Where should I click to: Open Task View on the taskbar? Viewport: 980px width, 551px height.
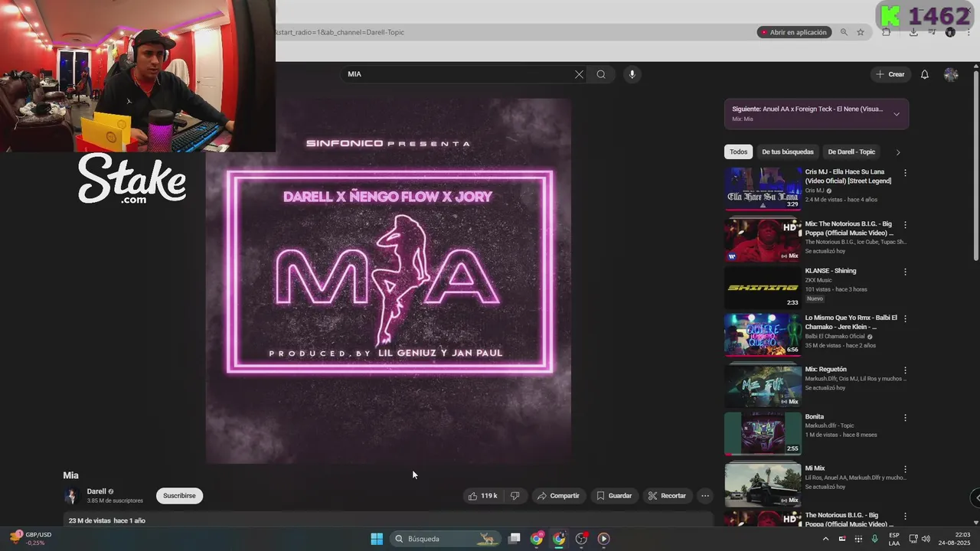[514, 539]
